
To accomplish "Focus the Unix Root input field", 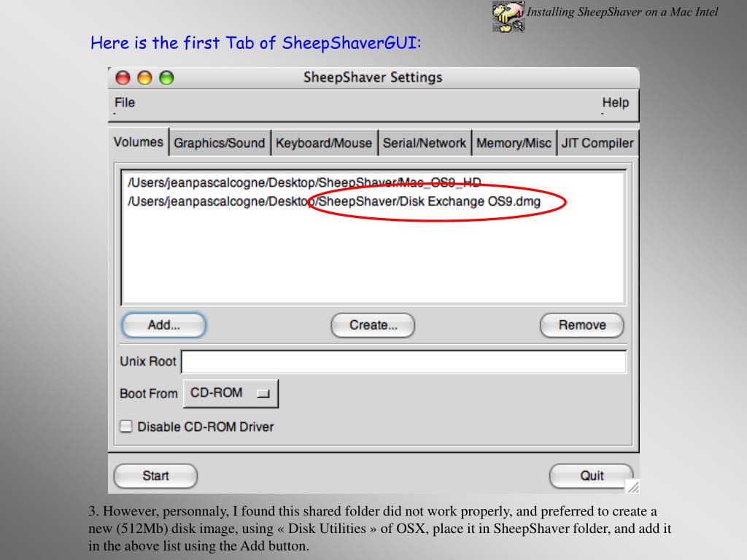I will [x=403, y=362].
